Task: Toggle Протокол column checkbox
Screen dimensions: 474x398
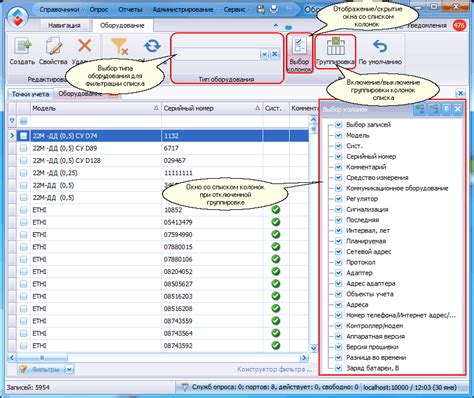Action: pyautogui.click(x=338, y=262)
